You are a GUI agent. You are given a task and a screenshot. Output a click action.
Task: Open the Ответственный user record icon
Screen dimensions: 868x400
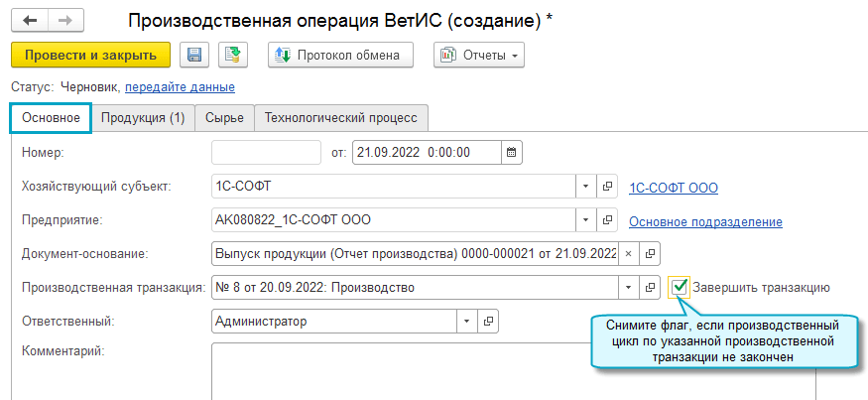(x=489, y=322)
